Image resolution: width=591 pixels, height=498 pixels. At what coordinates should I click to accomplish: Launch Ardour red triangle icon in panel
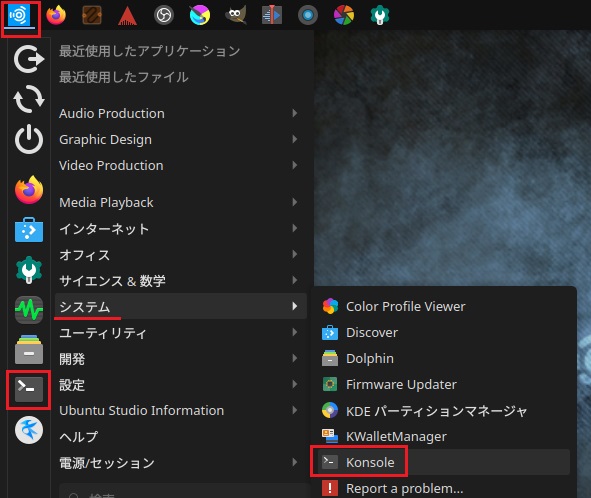pyautogui.click(x=127, y=16)
